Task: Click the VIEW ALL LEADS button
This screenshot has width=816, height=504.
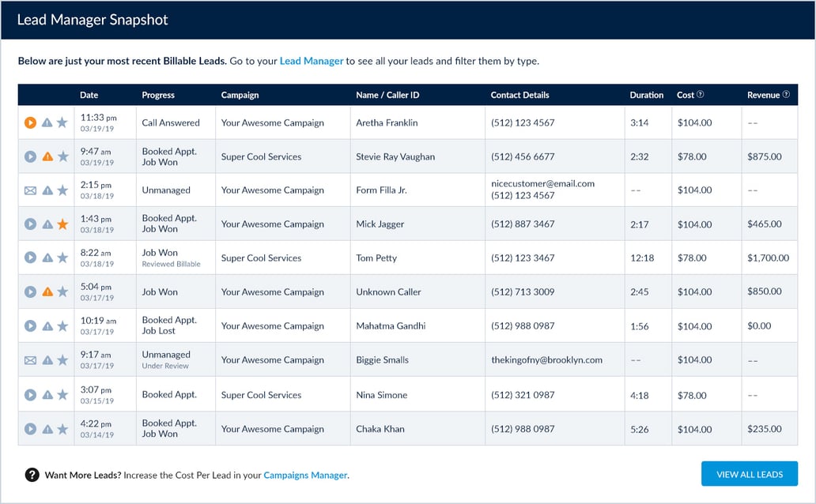Action: pos(748,473)
